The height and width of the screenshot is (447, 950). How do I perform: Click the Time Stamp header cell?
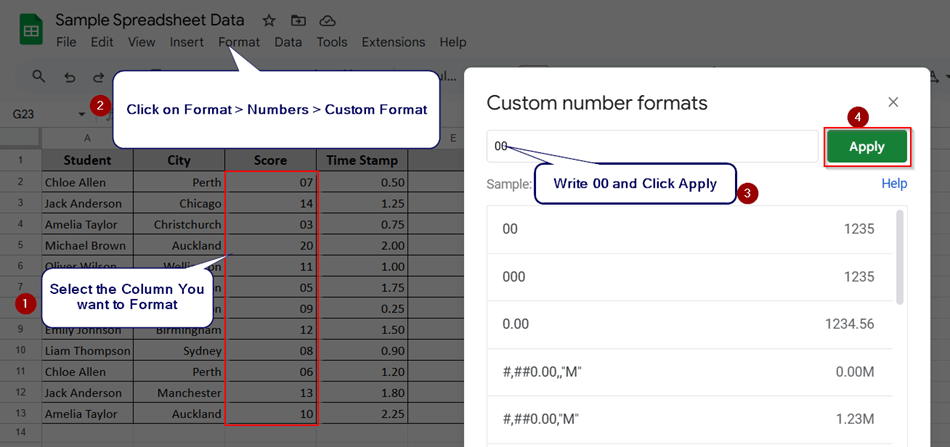[362, 161]
